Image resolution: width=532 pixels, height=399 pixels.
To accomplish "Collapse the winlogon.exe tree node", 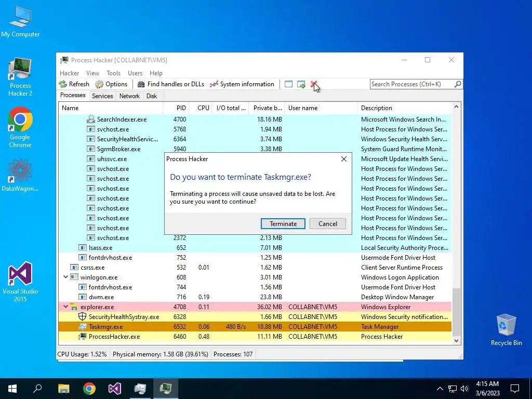I will click(x=66, y=277).
